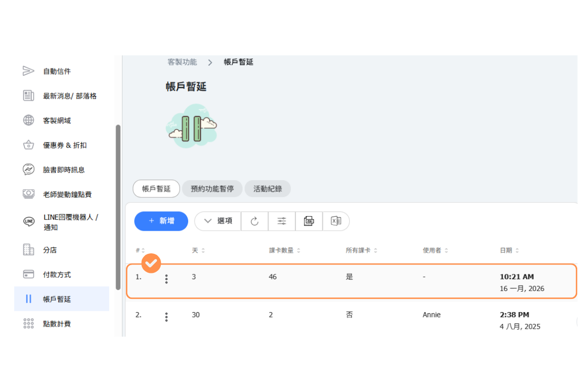
Task: Click the CSV export icon
Action: (x=309, y=221)
